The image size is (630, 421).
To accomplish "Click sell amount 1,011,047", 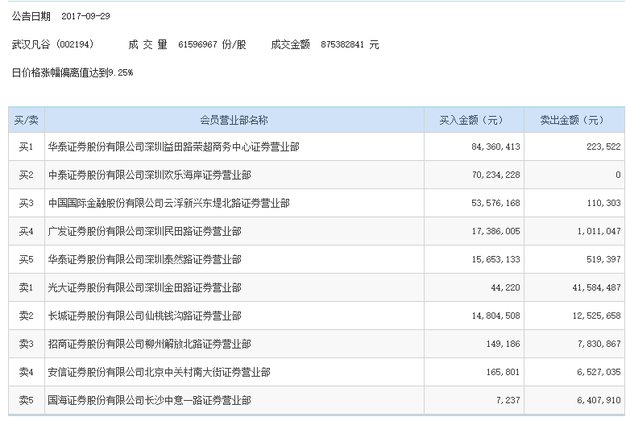I will (599, 231).
